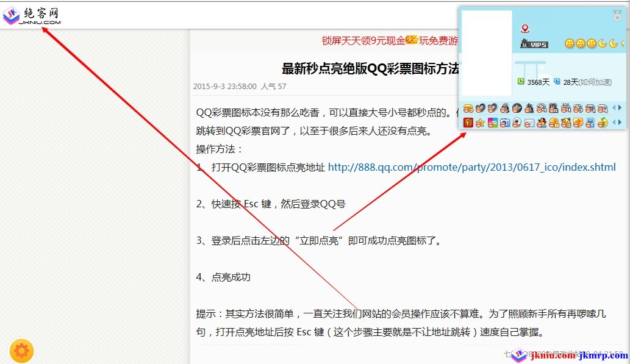The width and height of the screenshot is (630, 364).
Task: Click the green music note icon
Action: click(602, 123)
